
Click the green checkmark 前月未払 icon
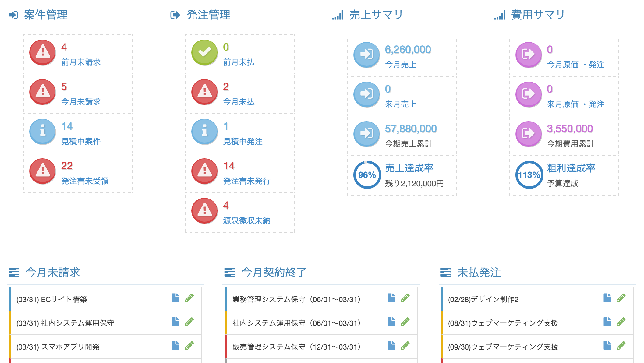pos(204,52)
